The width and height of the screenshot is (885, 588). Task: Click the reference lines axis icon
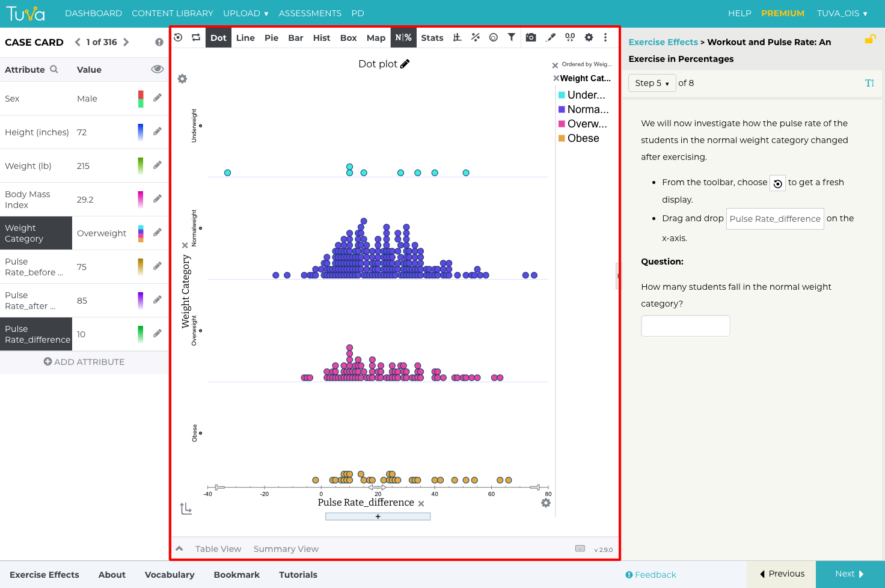pos(458,37)
